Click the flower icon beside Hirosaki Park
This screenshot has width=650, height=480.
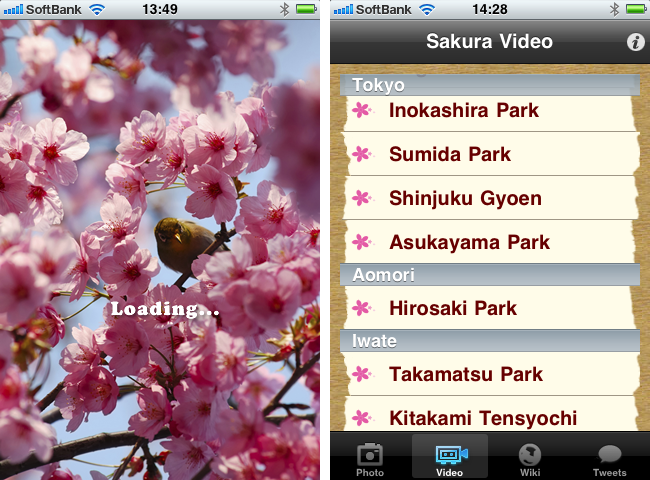point(363,308)
